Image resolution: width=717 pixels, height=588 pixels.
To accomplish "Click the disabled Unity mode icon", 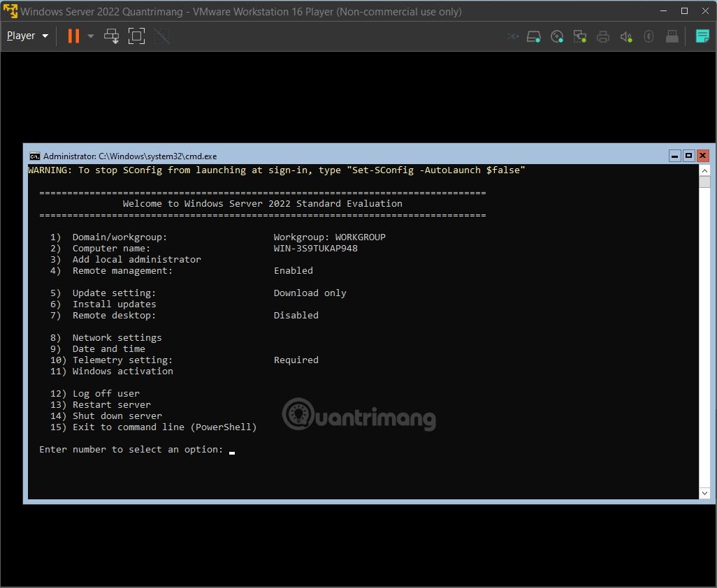I will point(161,36).
